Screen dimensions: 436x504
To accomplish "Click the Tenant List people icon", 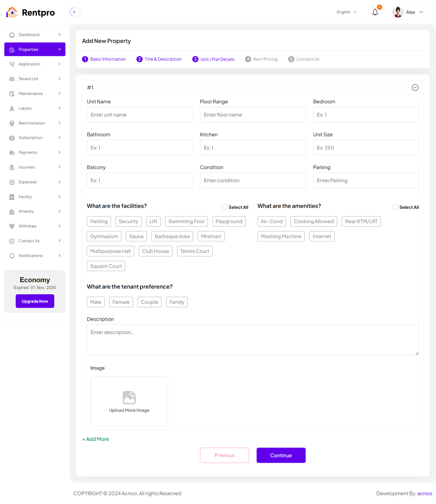I will tap(12, 79).
